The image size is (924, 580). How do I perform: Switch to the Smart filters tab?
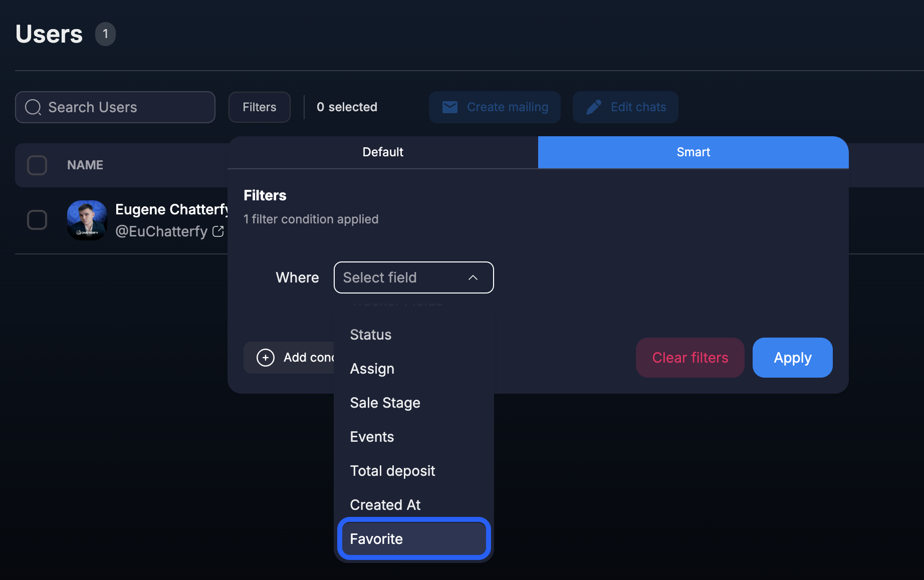[x=694, y=152]
